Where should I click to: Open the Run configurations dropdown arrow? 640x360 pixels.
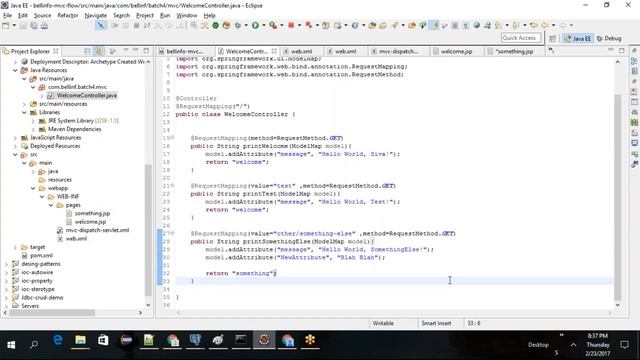pyautogui.click(x=263, y=26)
